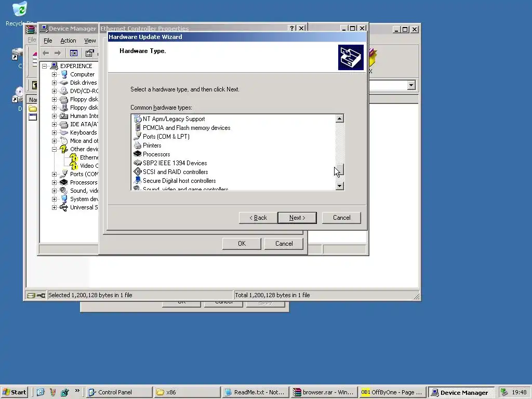Open the File menu in Device Manager

[x=48, y=41]
